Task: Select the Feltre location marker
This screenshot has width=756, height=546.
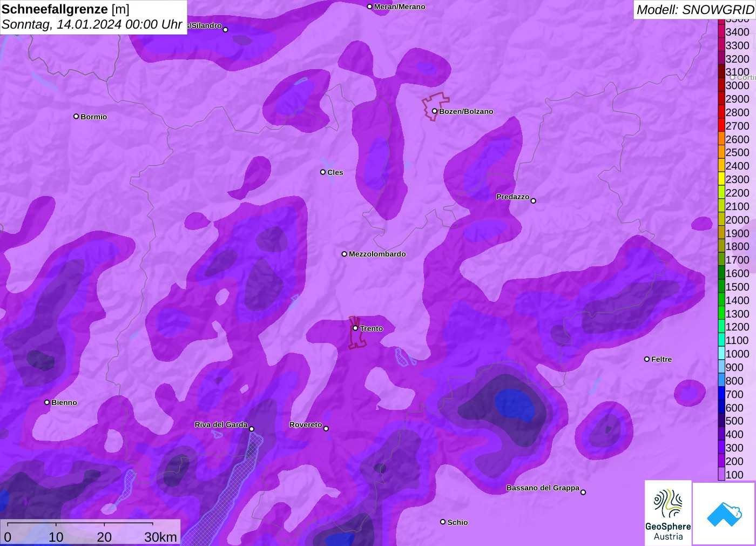Action: pyautogui.click(x=647, y=359)
